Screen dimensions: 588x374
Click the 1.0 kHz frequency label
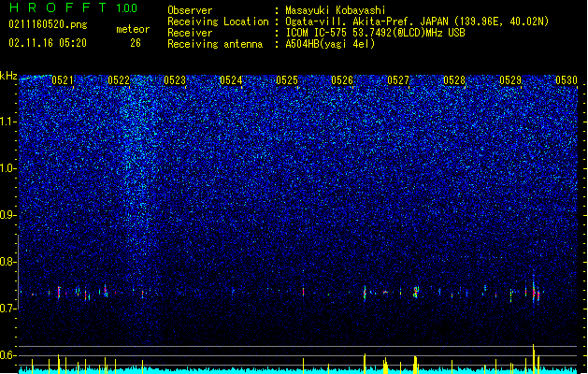tap(8, 168)
